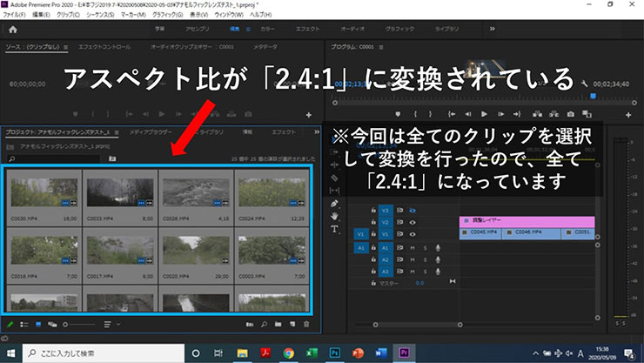The width and height of the screenshot is (644, 363).
Task: Enable voice-over record on A1
Action: point(438,248)
